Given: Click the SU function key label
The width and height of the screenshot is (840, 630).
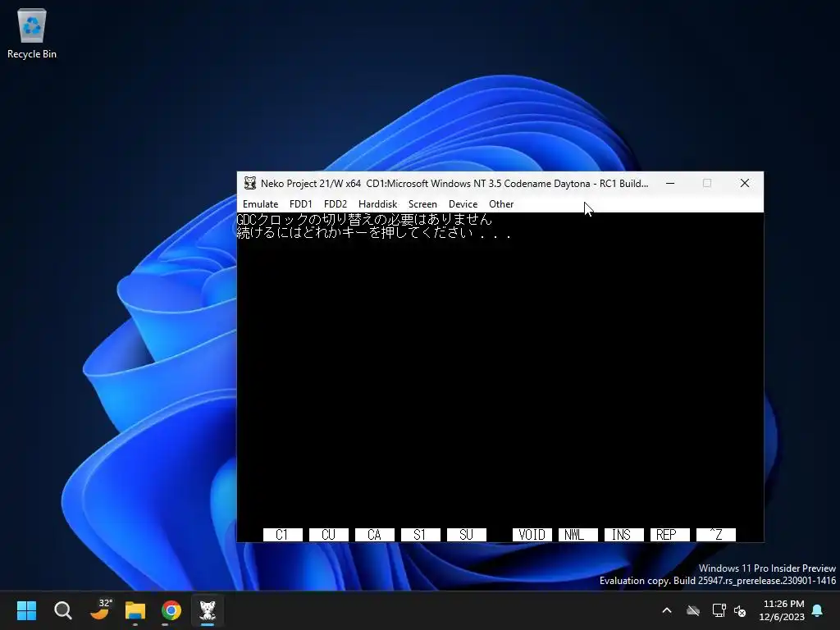Looking at the screenshot, I should pos(467,535).
